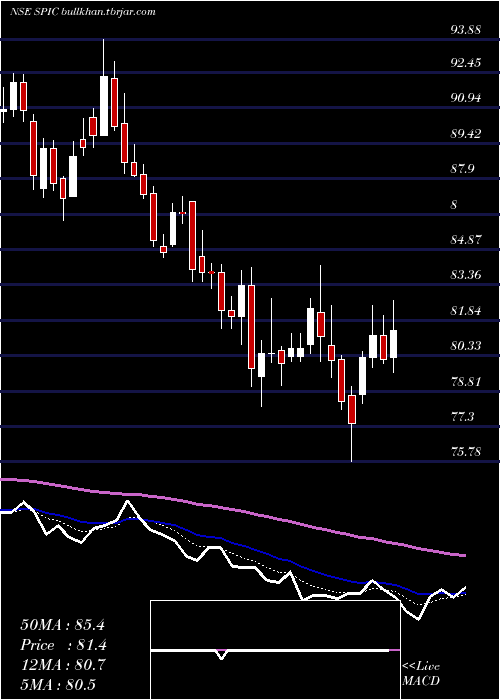Select the 84.87 price axis label
The image size is (500, 700).
pos(466,240)
